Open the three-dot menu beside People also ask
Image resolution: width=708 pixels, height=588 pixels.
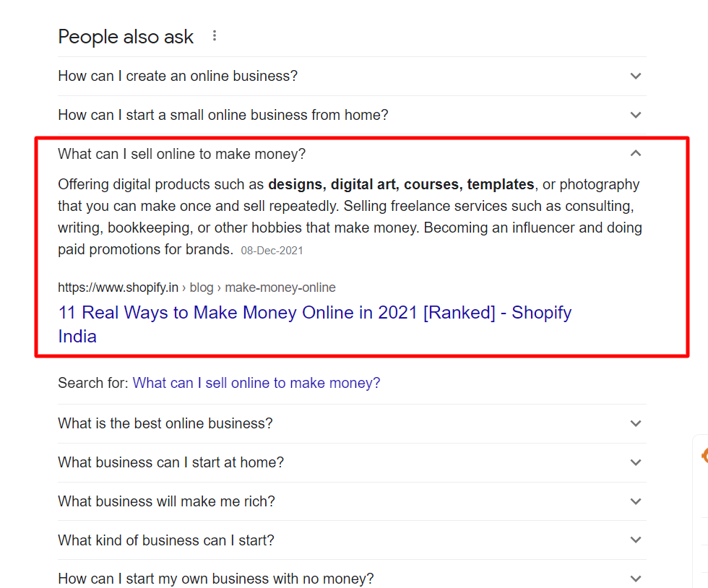[214, 36]
